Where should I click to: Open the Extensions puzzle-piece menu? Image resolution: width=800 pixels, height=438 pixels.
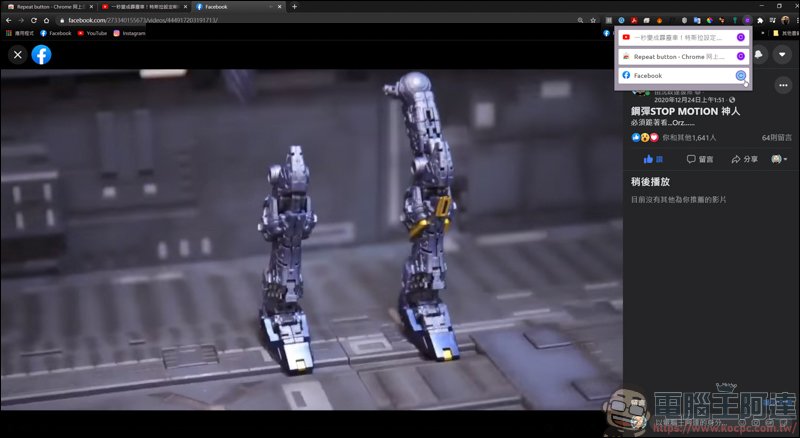click(x=760, y=20)
